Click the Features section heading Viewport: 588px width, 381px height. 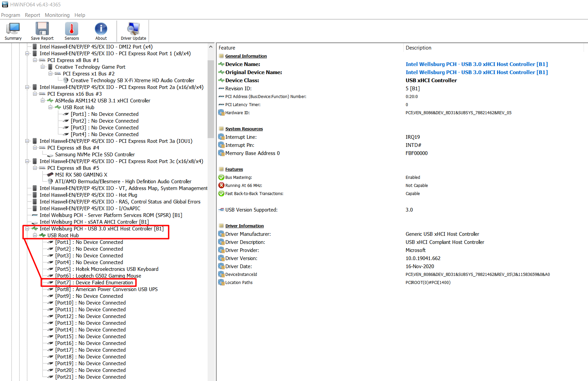(234, 169)
